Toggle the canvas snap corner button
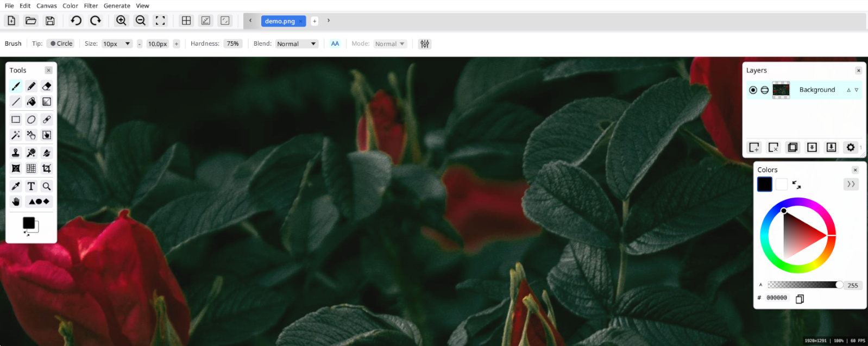 [x=225, y=21]
